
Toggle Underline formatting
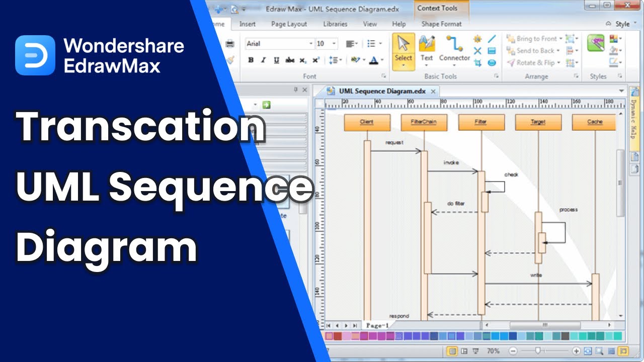point(277,60)
